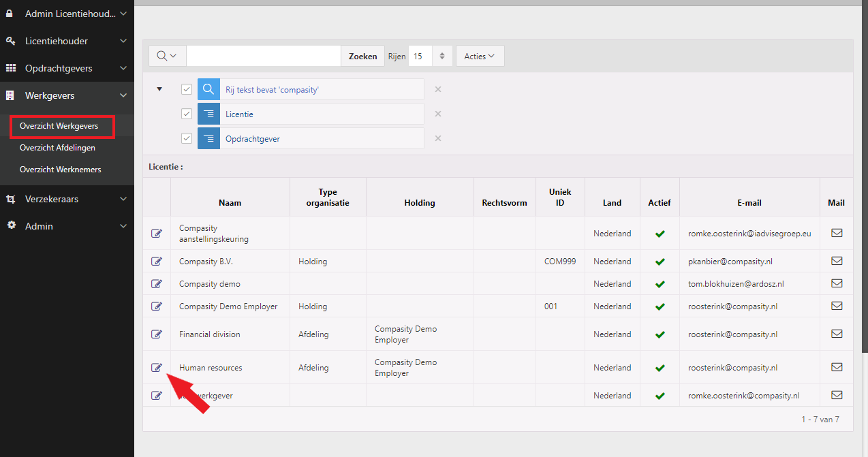Open the search column selector dropdown
This screenshot has height=457, width=868.
click(x=167, y=56)
